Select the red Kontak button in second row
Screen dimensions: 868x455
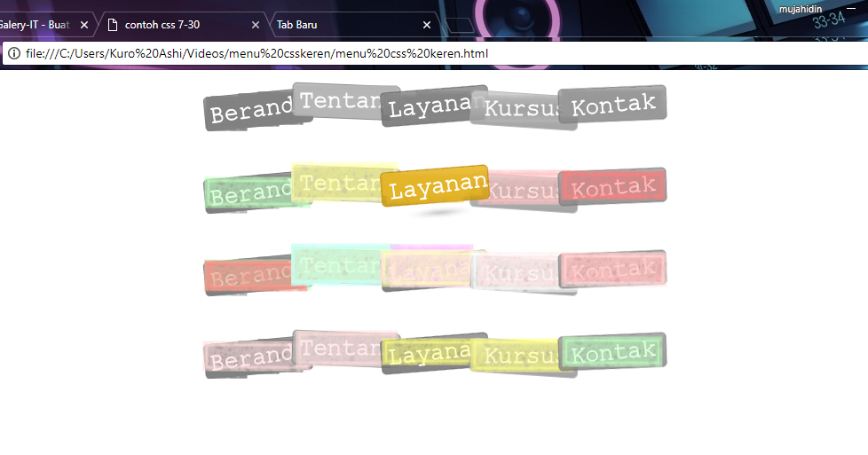pos(612,187)
